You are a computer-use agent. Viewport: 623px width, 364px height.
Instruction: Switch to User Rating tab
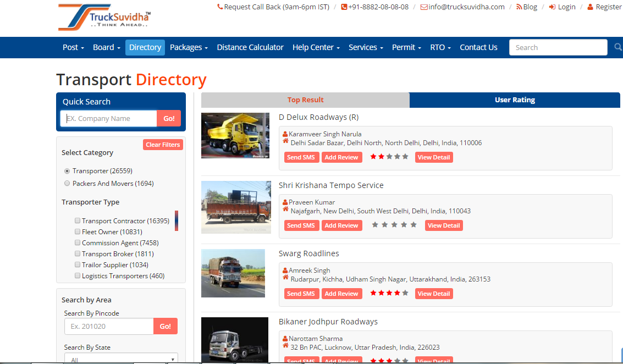click(515, 100)
